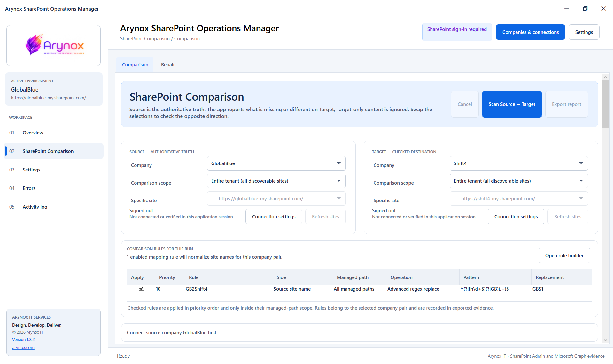The width and height of the screenshot is (613, 364).
Task: Click the Replacement column header
Action: [x=562, y=277]
